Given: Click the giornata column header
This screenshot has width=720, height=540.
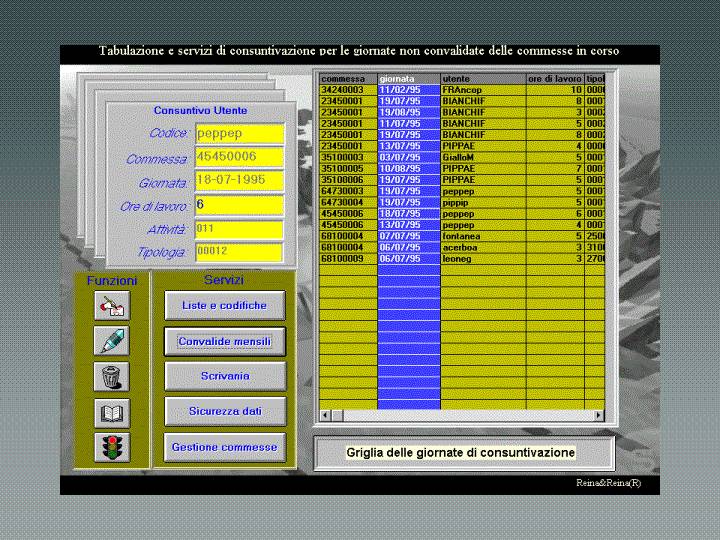Looking at the screenshot, I should click(409, 79).
